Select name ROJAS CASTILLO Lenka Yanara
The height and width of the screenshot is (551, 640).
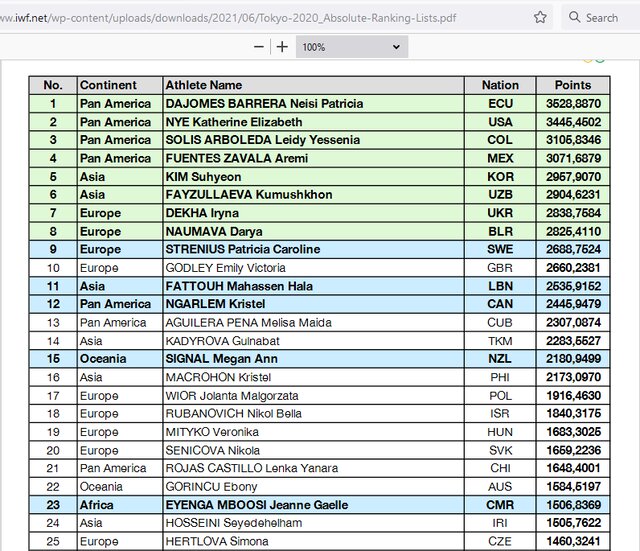pyautogui.click(x=252, y=468)
